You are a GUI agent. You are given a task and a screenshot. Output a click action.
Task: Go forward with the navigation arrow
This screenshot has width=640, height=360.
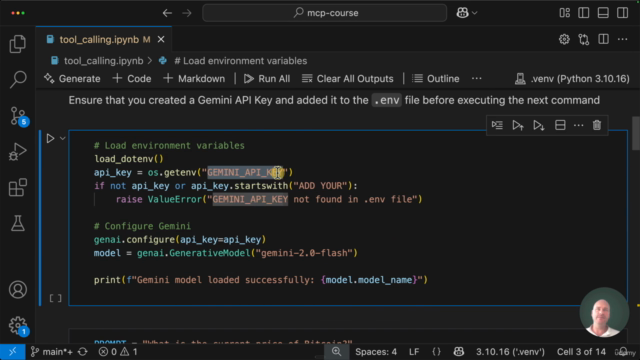click(x=187, y=13)
